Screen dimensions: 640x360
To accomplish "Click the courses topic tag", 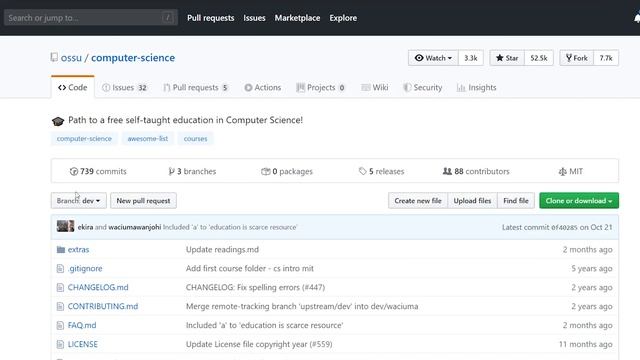I will tap(196, 139).
